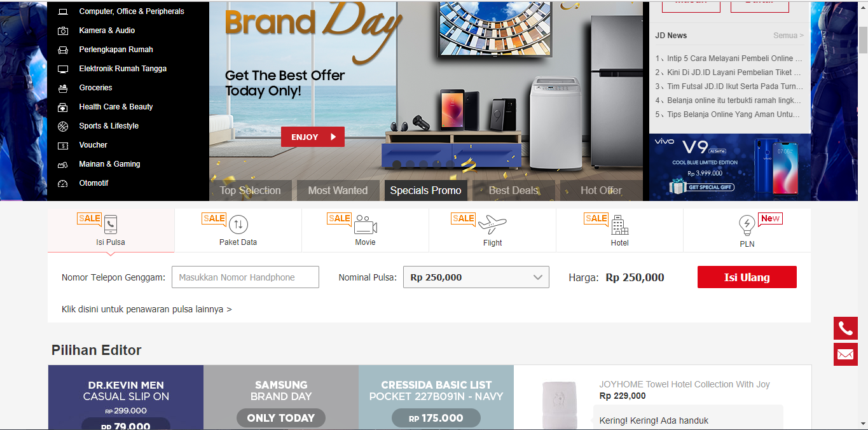Screen dimensions: 868x430
Task: Focus the Masukkan Nomor Handphone field
Action: tap(245, 277)
